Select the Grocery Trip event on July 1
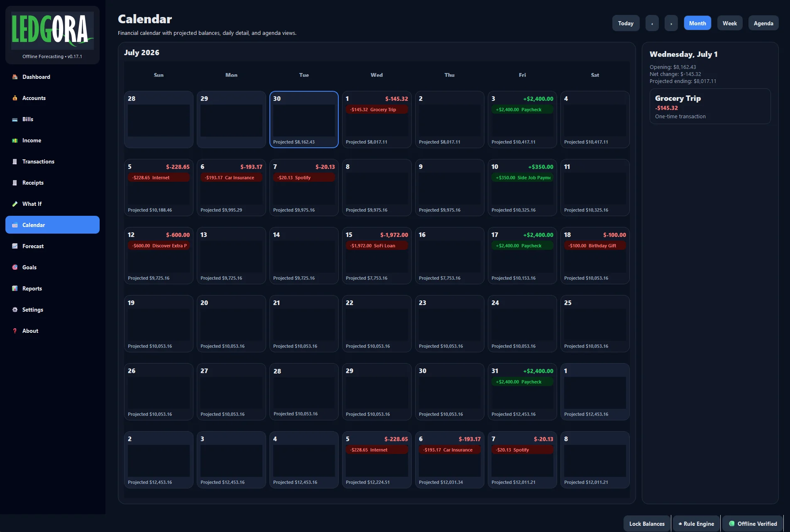The height and width of the screenshot is (532, 790). (x=377, y=110)
